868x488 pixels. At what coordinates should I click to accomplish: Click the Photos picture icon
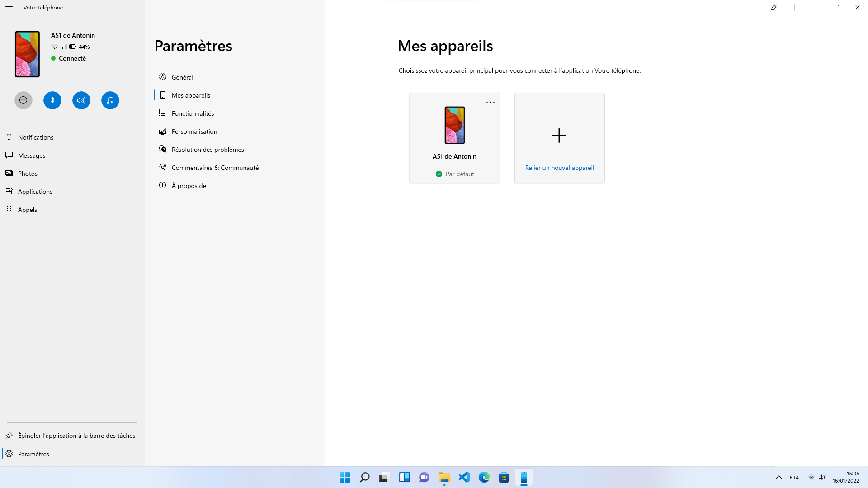(x=9, y=173)
